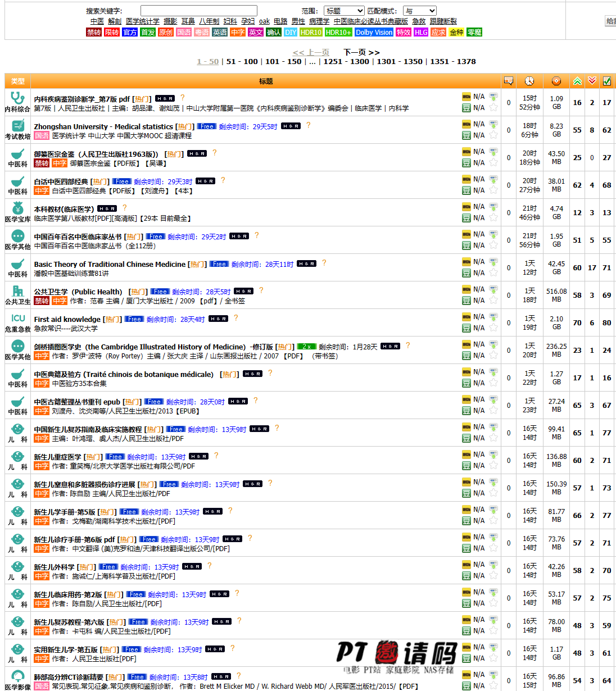Download the 内科疾病鉴别诊断学 torrent via download icon

click(x=493, y=97)
